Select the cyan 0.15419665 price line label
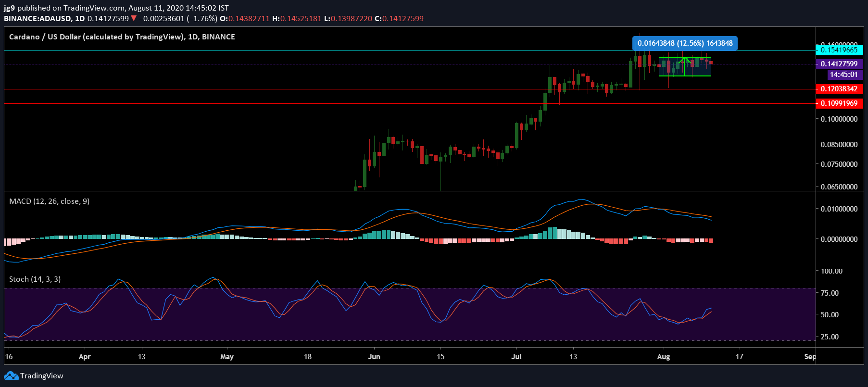This screenshot has width=868, height=387. tap(839, 50)
